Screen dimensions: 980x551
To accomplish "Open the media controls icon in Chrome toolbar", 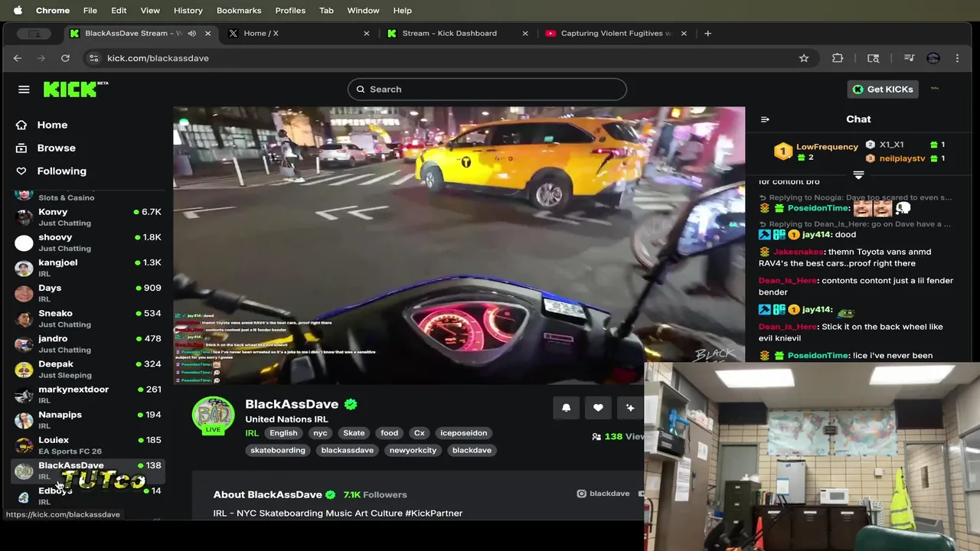I will (909, 58).
